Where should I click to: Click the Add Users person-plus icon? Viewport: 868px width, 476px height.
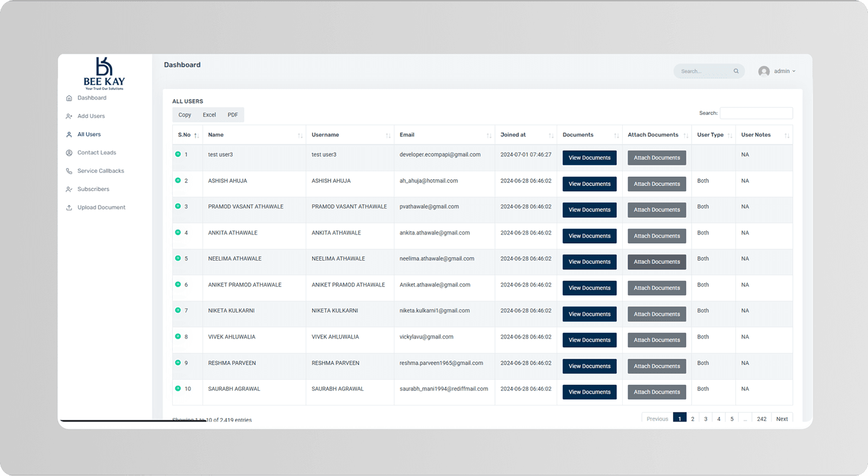tap(69, 117)
